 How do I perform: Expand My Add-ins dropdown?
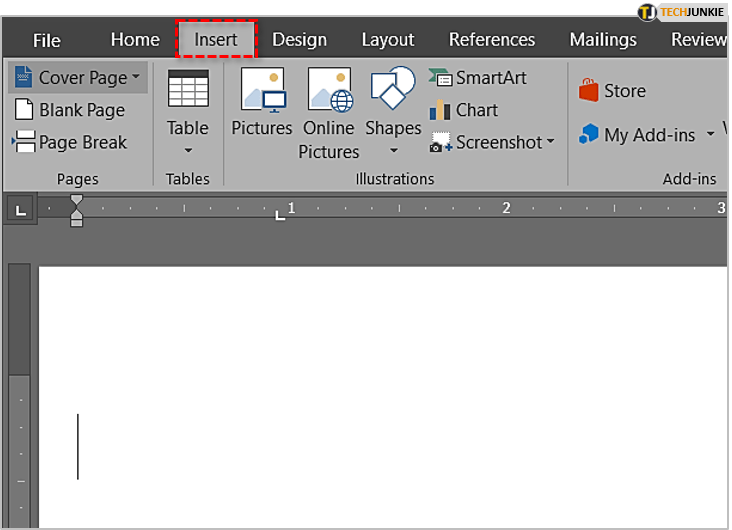710,134
